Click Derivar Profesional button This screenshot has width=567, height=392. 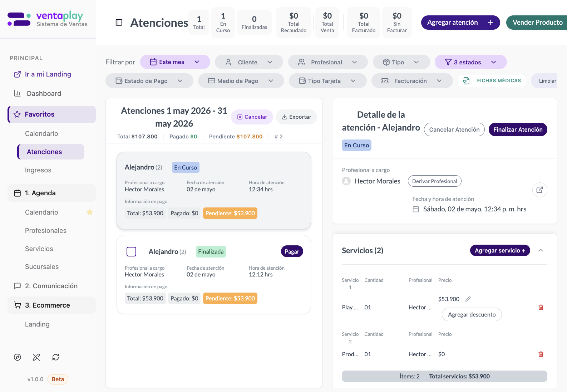click(435, 181)
